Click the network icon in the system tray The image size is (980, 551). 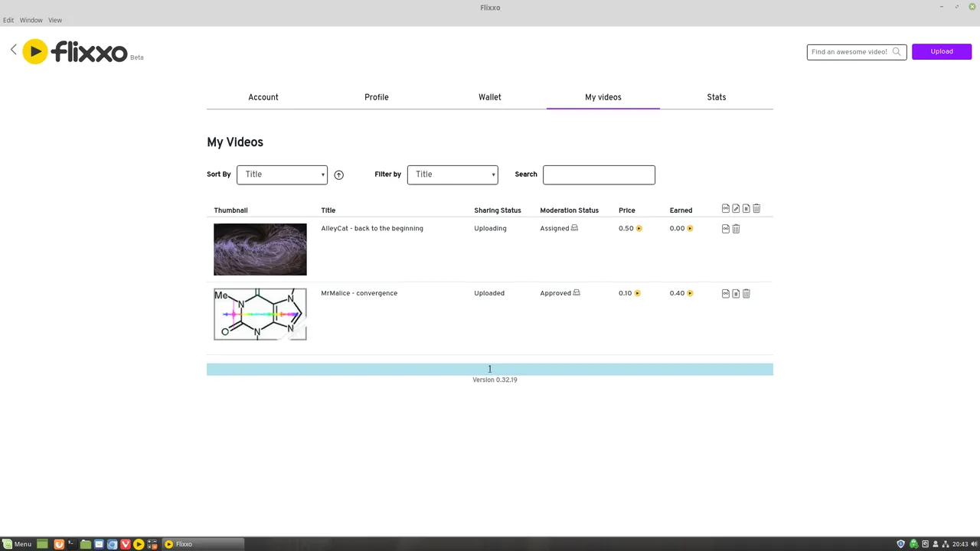[946, 544]
